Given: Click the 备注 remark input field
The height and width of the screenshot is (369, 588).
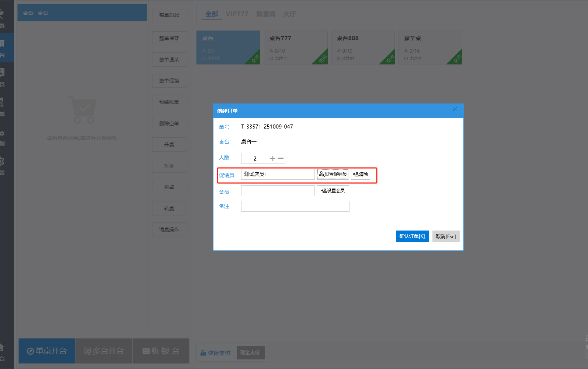Looking at the screenshot, I should (x=295, y=206).
